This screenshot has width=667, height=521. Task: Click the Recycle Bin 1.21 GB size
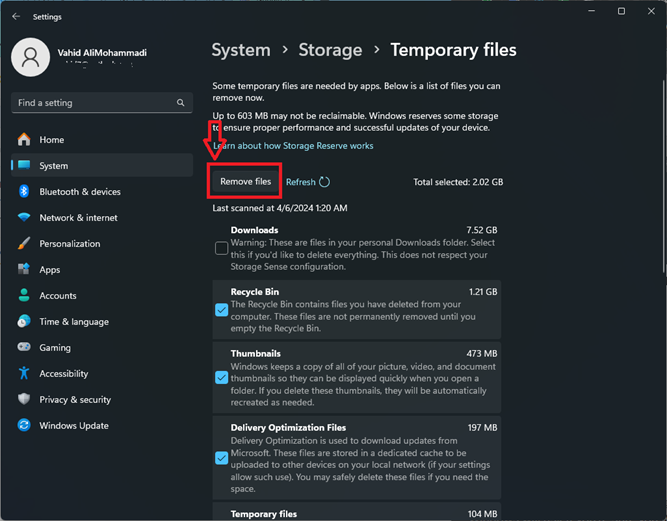click(x=483, y=292)
